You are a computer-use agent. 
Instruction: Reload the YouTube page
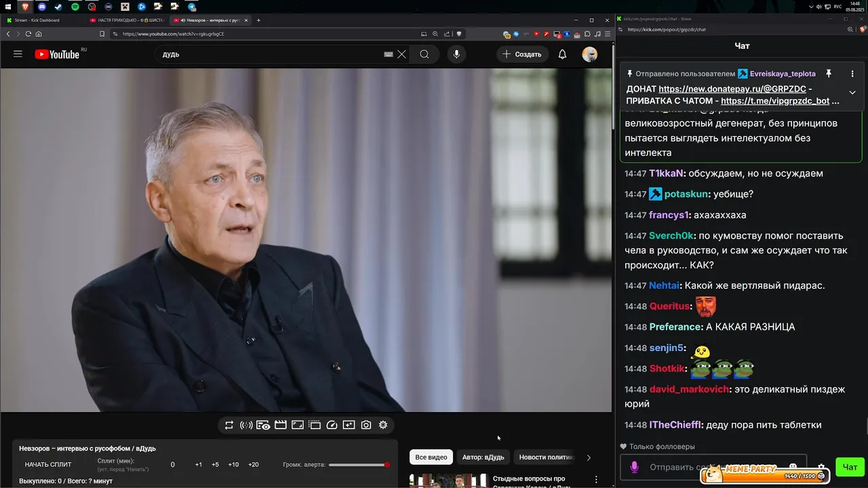coord(28,34)
